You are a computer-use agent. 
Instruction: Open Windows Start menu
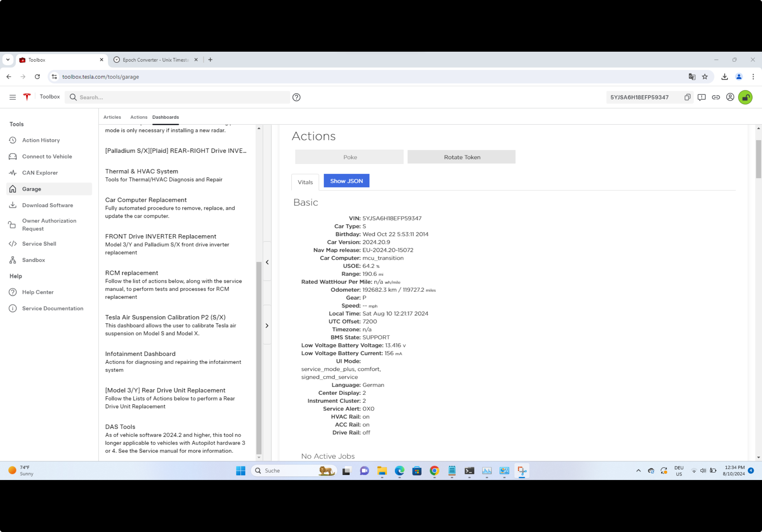(x=241, y=471)
